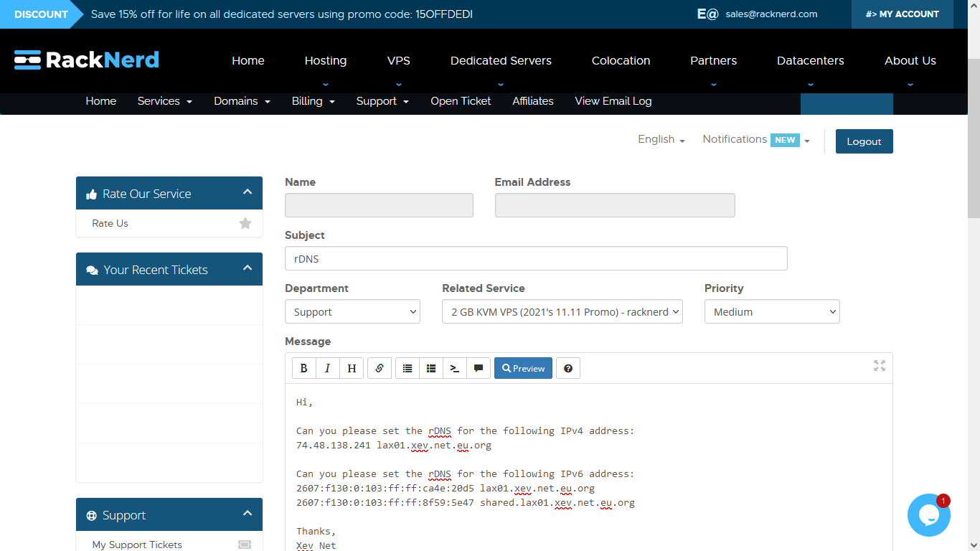Open the Billing menu

(313, 101)
